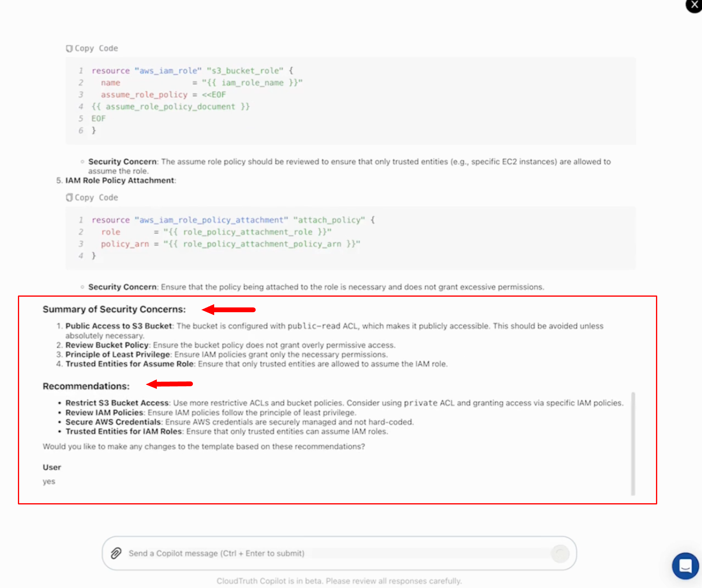Click the CloudTruth Copilot beta disclaimer text
The image size is (702, 588).
point(339,581)
